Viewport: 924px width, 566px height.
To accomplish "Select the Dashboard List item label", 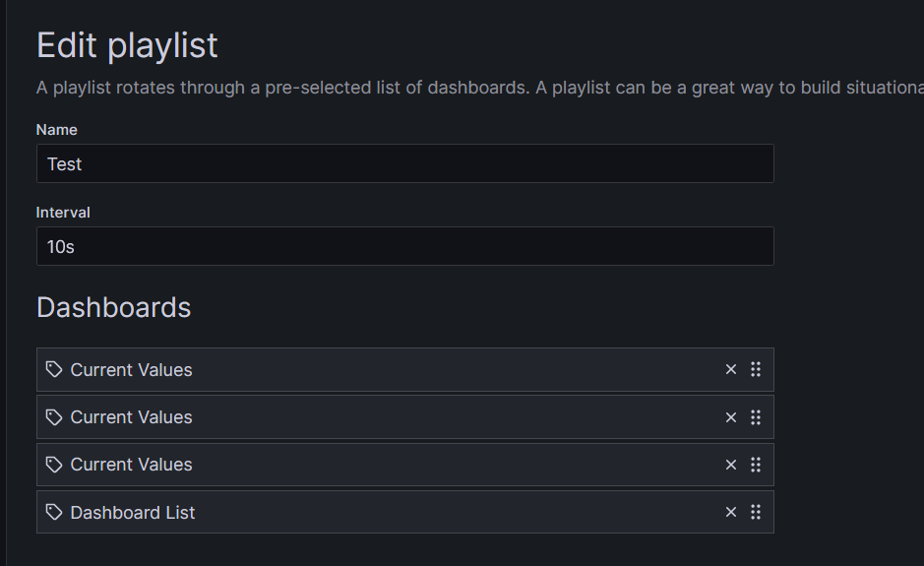I will pos(133,513).
